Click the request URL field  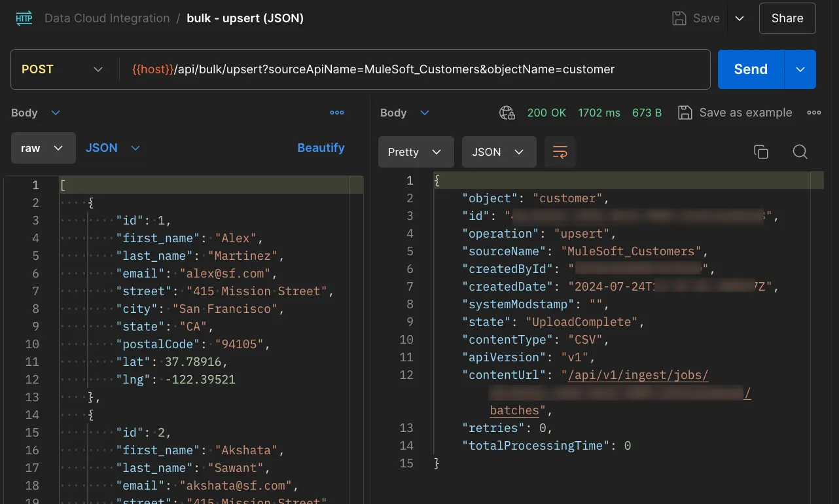pyautogui.click(x=414, y=69)
